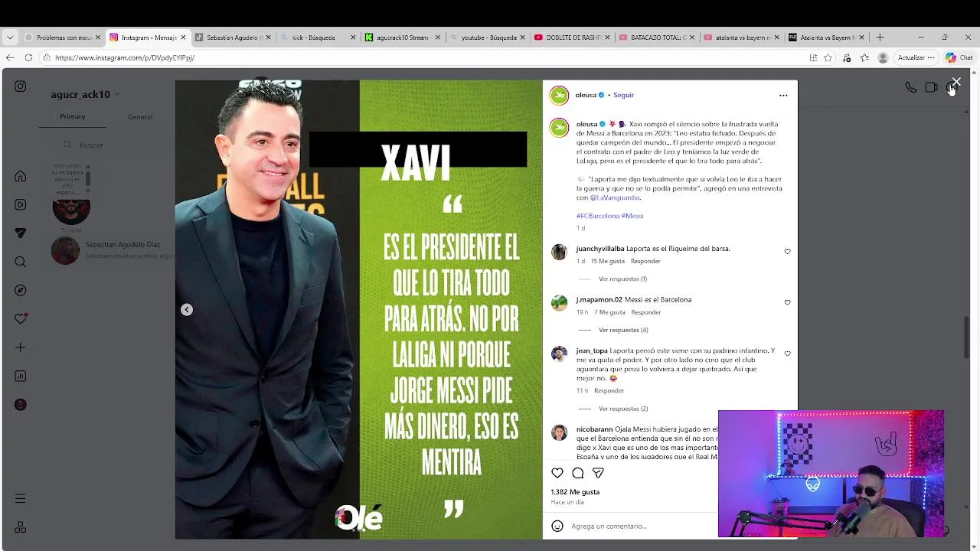
Task: Open the #FCBarcelona hashtag
Action: pyautogui.click(x=598, y=216)
